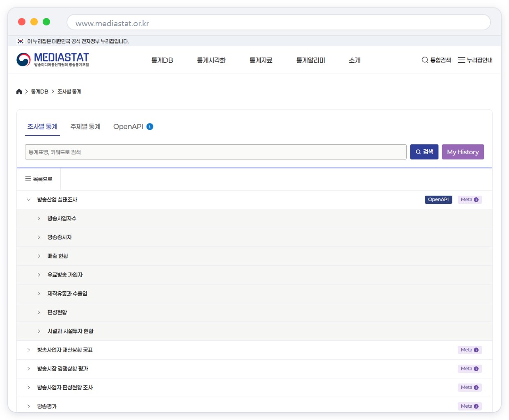This screenshot has width=509, height=420.
Task: Click the MEDIASTAT logo
Action: (53, 60)
